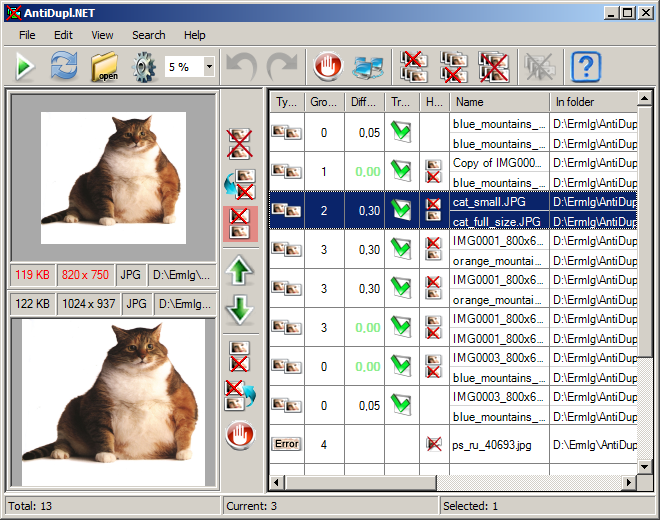The image size is (660, 520).
Task: Click rename second to first icon with blue arrow
Action: [240, 395]
